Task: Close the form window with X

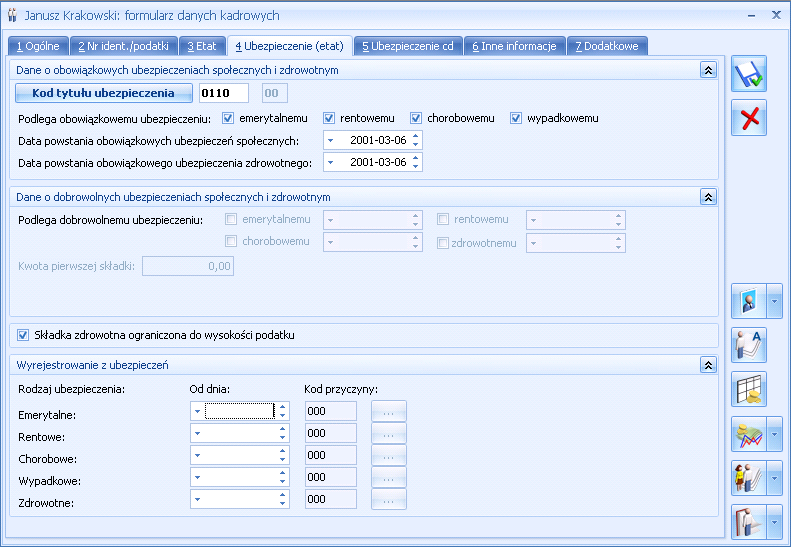Action: (x=776, y=15)
